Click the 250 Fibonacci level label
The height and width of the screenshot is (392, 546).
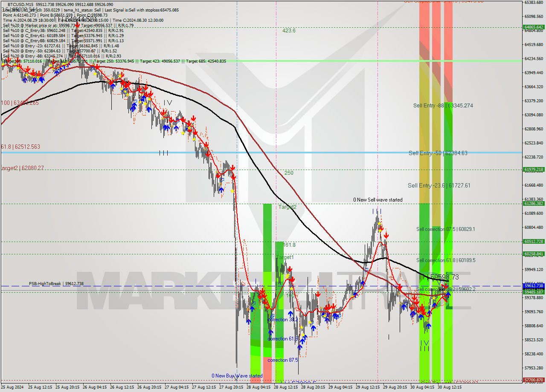(x=289, y=173)
